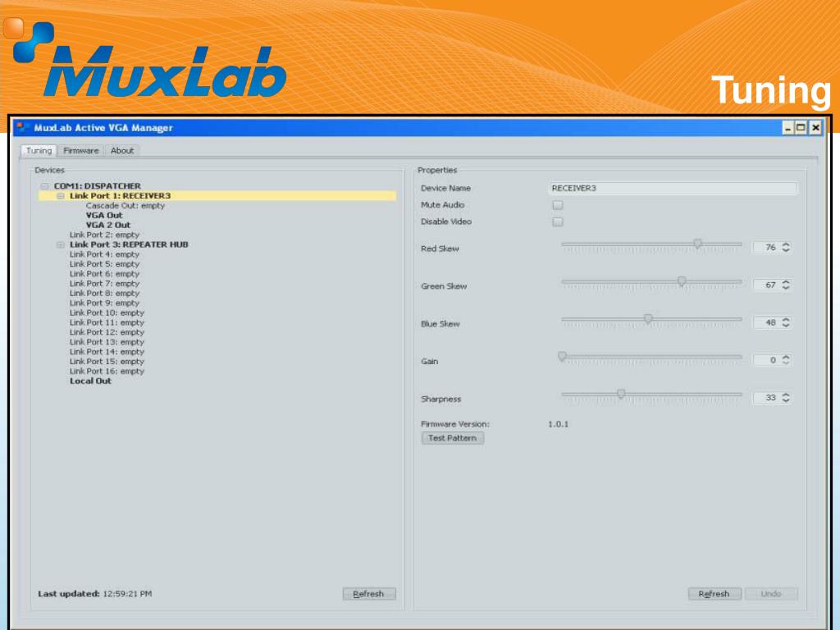This screenshot has width=840, height=630.
Task: Expand the Link Port 3: REPEATER HUB node
Action: (61, 244)
